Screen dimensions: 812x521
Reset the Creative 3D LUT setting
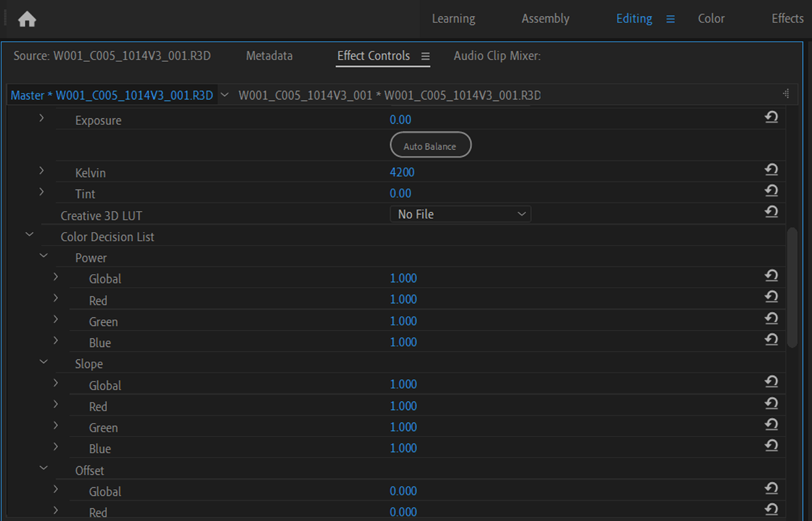[x=772, y=212]
